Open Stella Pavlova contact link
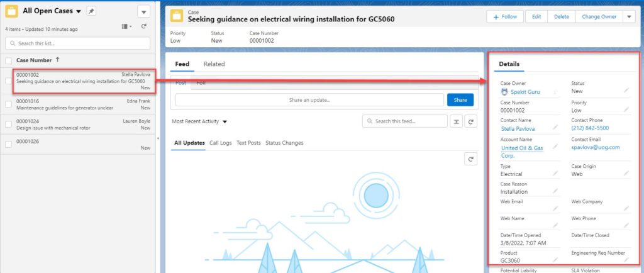 coord(518,128)
